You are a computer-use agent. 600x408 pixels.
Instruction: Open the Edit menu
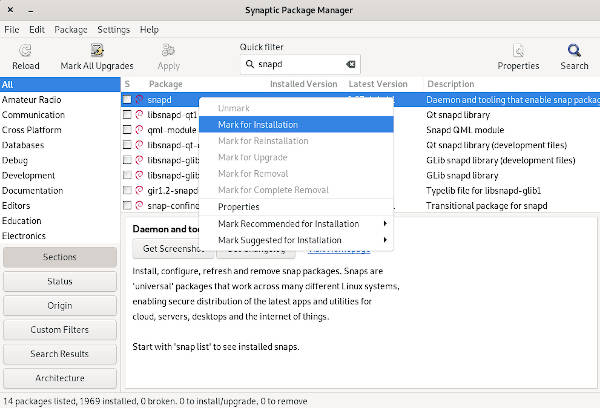click(37, 29)
